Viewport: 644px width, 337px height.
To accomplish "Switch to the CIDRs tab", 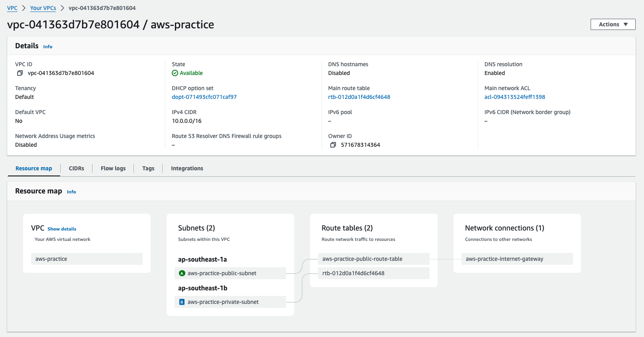I will tap(77, 168).
